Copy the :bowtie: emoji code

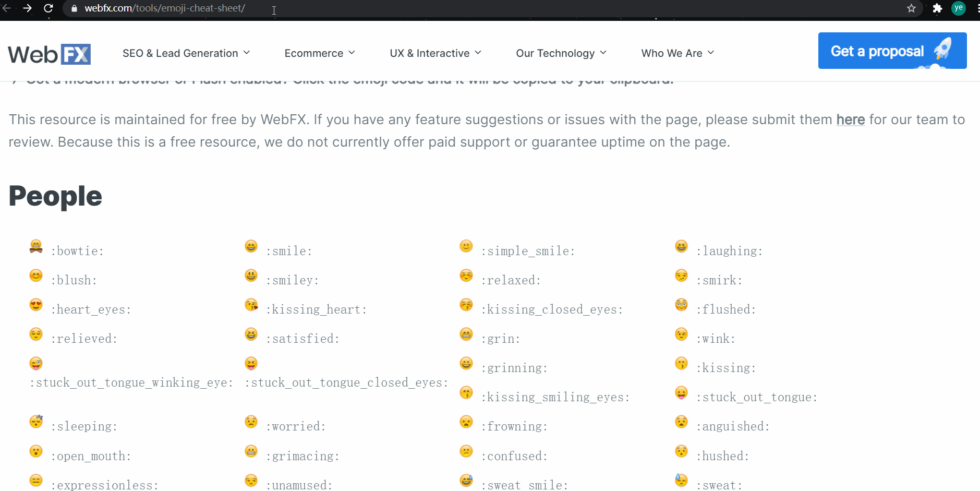[77, 251]
